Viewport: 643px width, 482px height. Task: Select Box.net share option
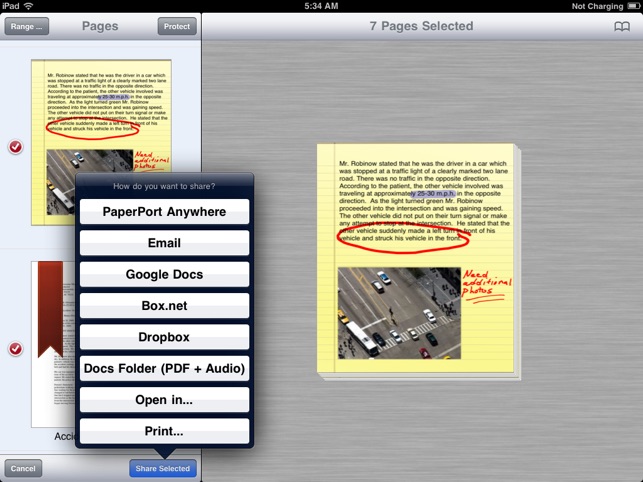click(x=164, y=306)
